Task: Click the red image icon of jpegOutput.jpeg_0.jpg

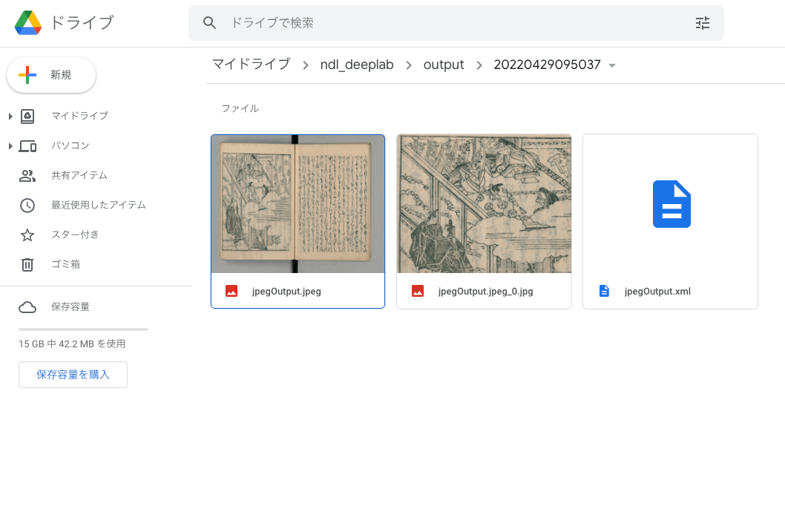Action: click(418, 292)
